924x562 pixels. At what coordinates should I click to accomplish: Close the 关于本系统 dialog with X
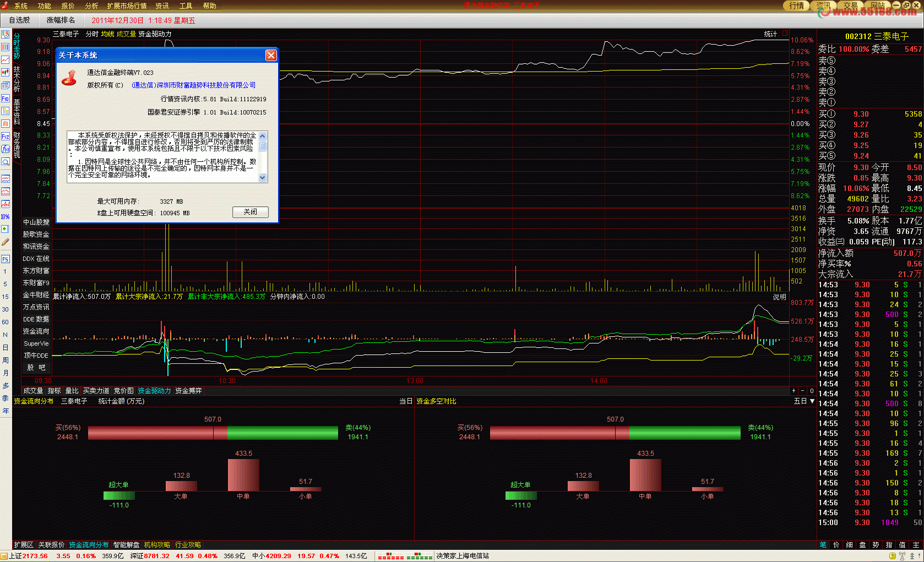[271, 55]
